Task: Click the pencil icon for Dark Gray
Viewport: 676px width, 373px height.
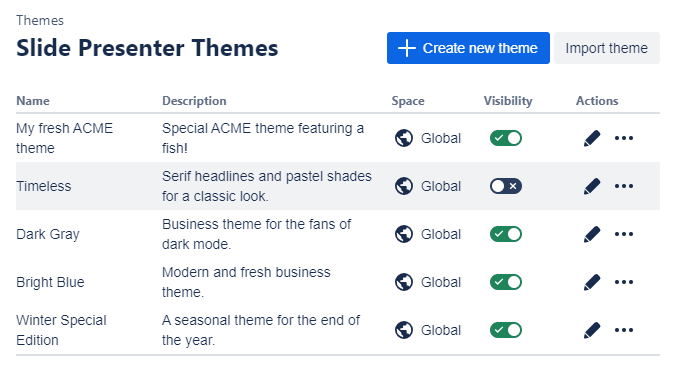Action: coord(592,234)
